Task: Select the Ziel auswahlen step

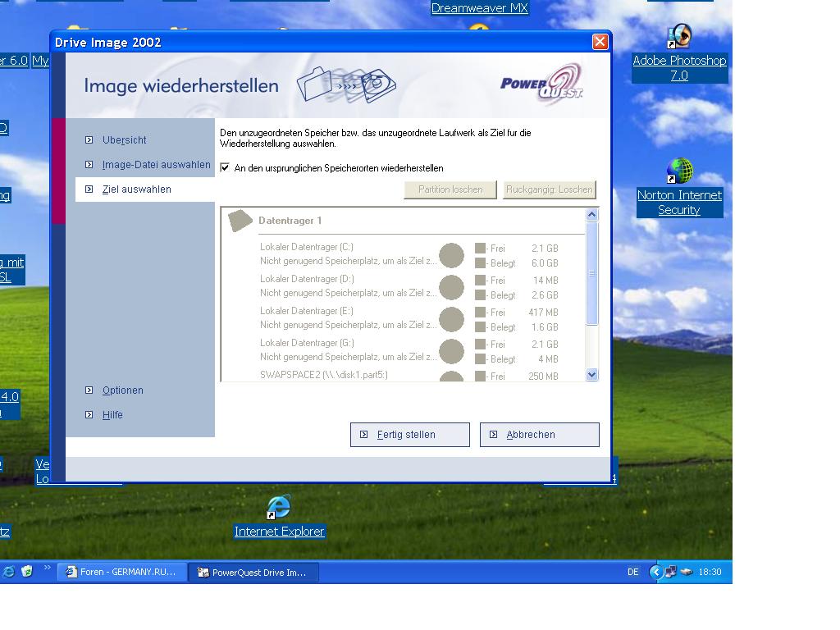Action: (x=137, y=189)
